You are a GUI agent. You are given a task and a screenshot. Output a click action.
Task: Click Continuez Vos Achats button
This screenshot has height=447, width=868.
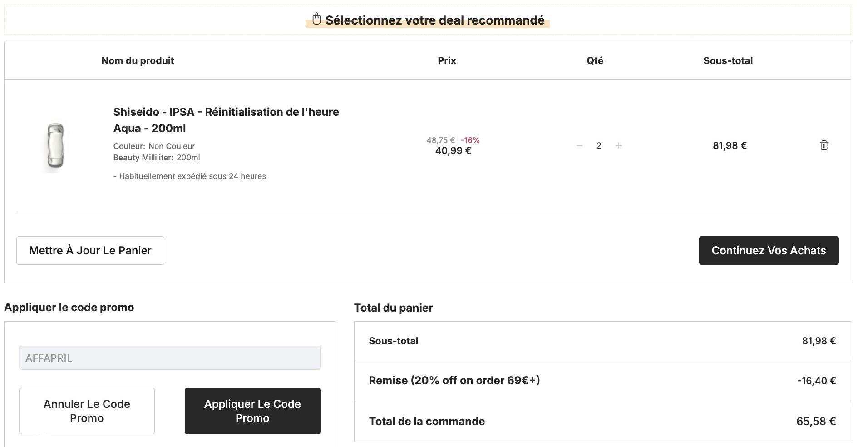coord(769,250)
